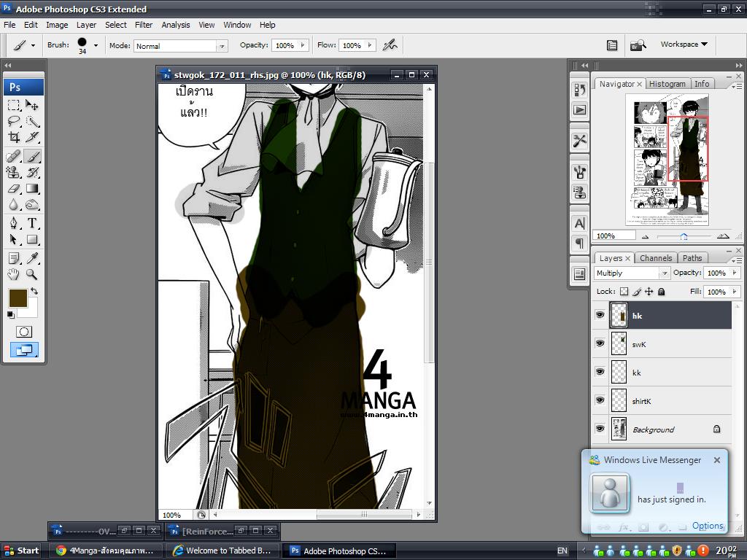This screenshot has width=747, height=560.
Task: Hide the hk layer
Action: 600,315
